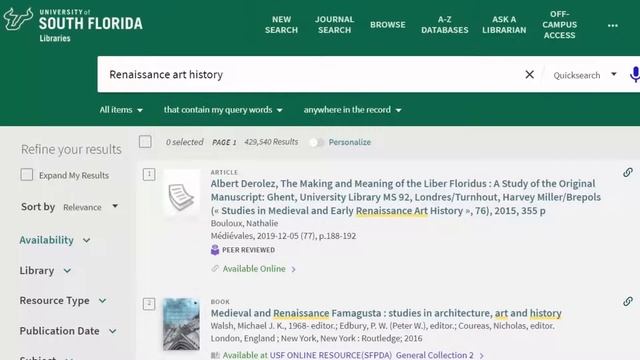640x360 pixels.
Task: Open the Famagusta book cover thumbnail
Action: tap(182, 324)
